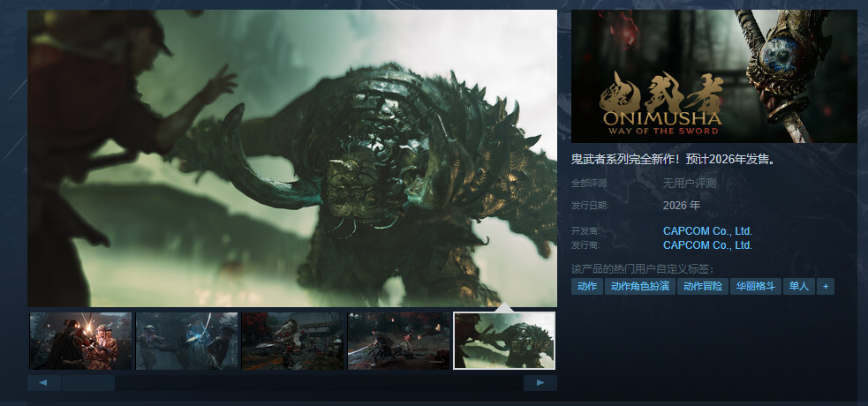Open the developer CAPCOM Co., Ltd. link
868x406 pixels.
click(707, 231)
